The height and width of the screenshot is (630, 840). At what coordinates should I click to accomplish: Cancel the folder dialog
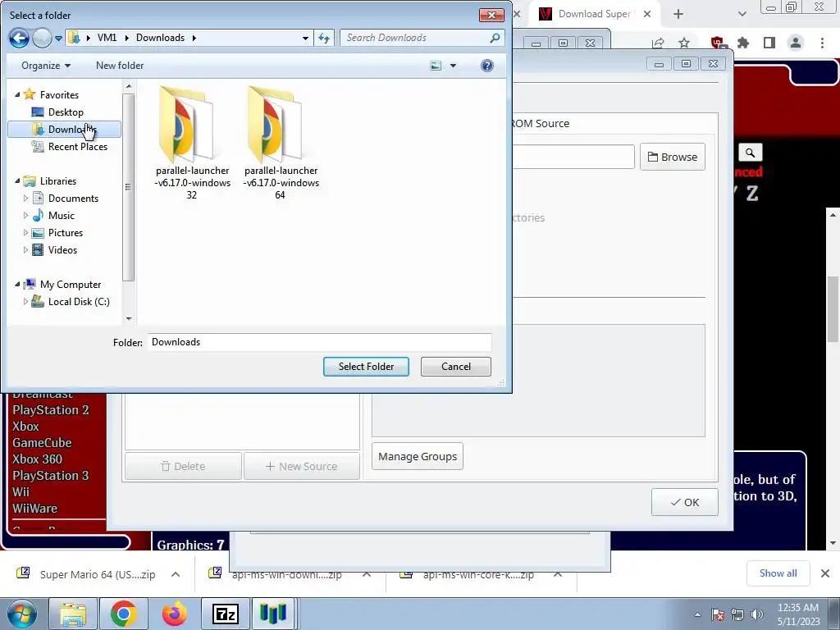(x=456, y=367)
